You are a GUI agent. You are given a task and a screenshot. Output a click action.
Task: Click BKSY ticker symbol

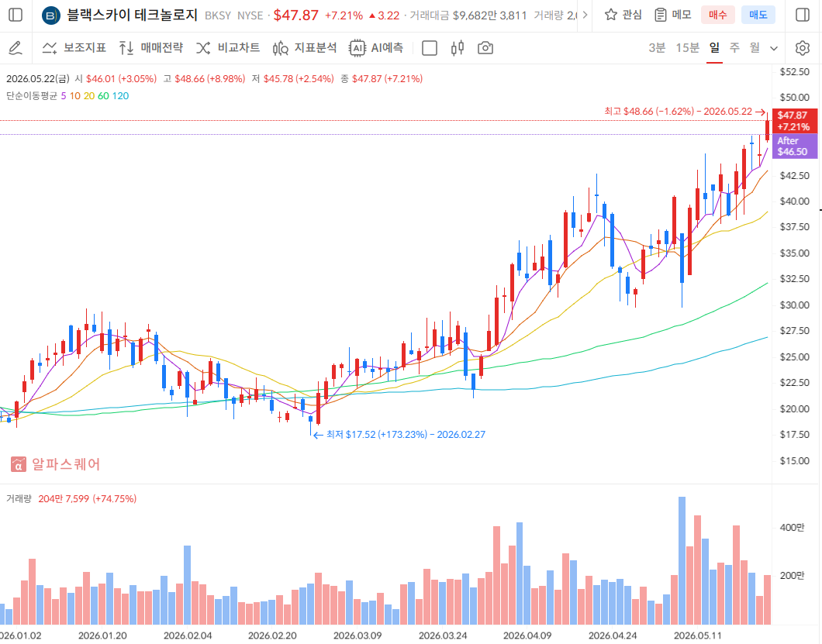pos(218,15)
